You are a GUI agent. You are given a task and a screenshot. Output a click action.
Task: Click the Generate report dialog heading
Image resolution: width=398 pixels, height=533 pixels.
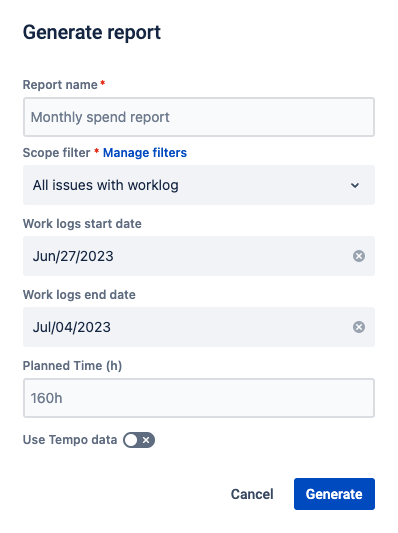(92, 33)
